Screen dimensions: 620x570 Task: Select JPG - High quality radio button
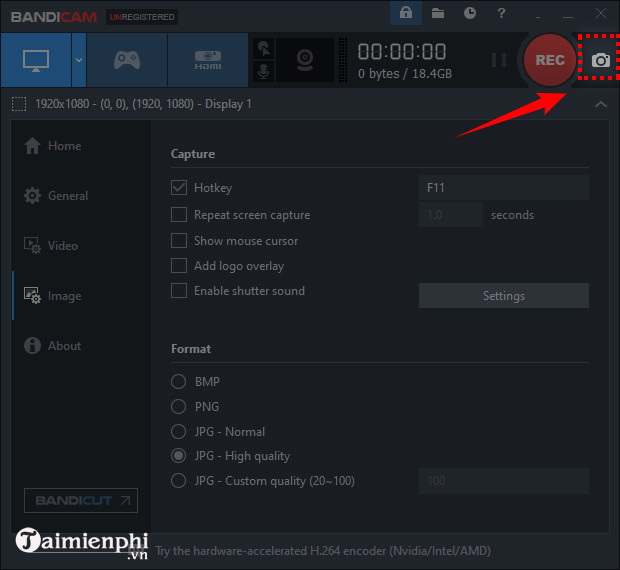(178, 456)
